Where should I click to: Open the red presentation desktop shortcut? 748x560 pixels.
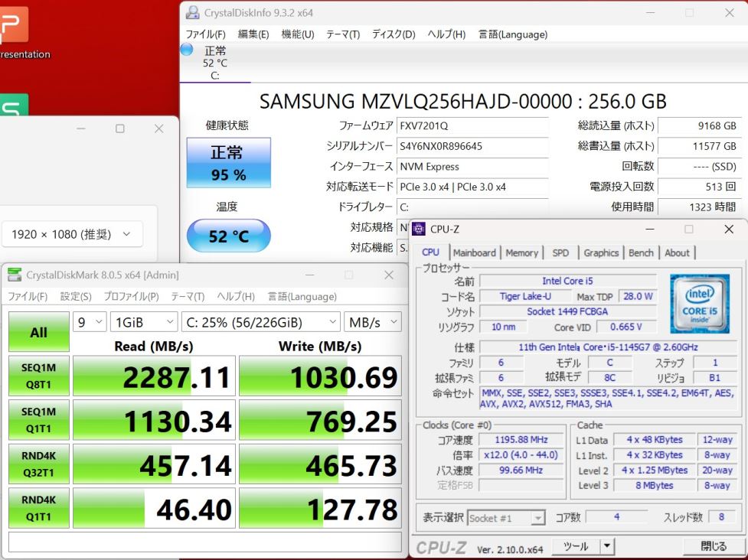pyautogui.click(x=14, y=25)
